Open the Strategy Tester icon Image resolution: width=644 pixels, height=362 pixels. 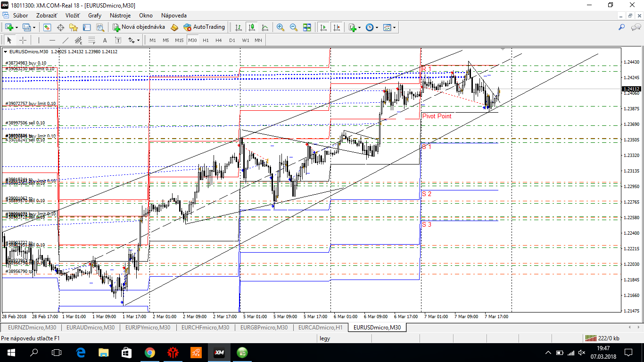[100, 27]
